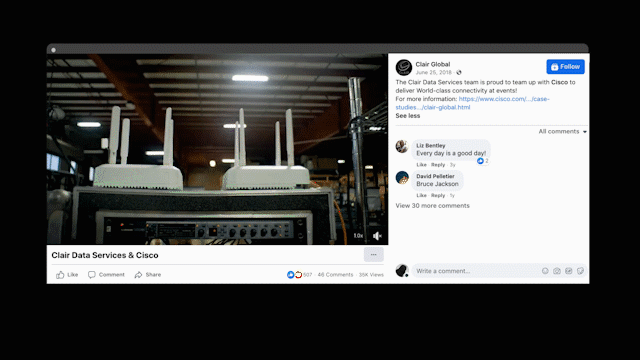Open Liz Bentley's name link

(x=431, y=145)
